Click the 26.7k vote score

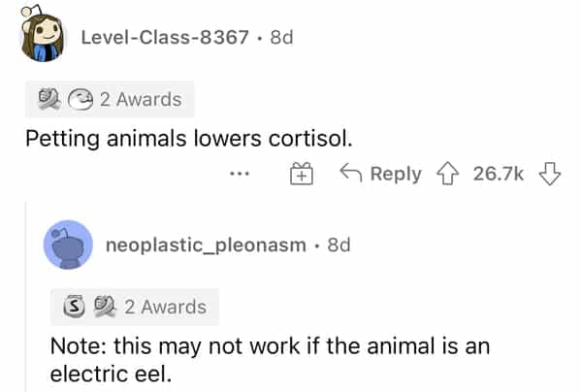pyautogui.click(x=498, y=174)
